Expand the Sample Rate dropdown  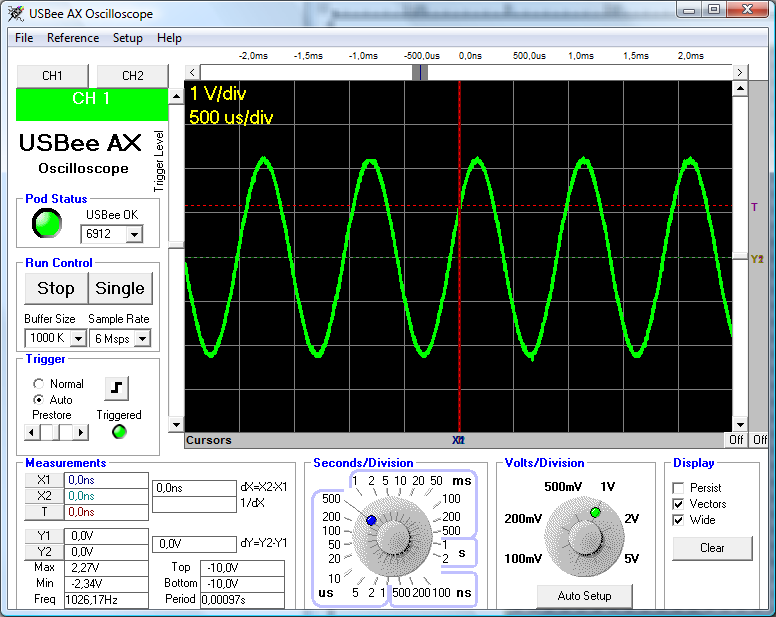point(141,339)
